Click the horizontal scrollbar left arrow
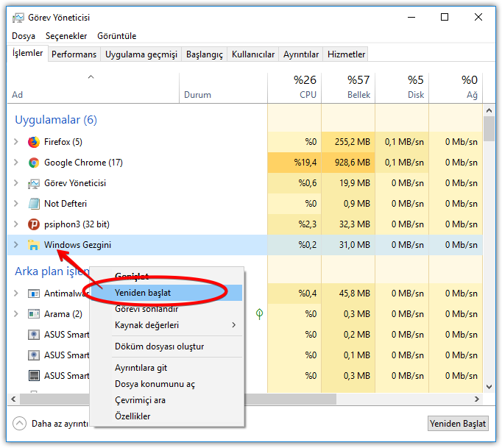 tap(13, 399)
